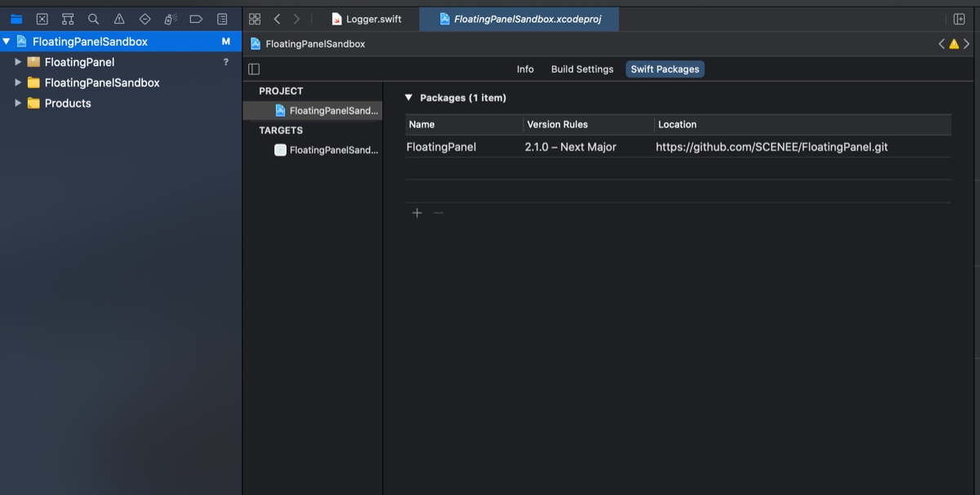Viewport: 980px width, 495px height.
Task: Select the FloatingPanel package in the navigator
Action: pyautogui.click(x=121, y=62)
